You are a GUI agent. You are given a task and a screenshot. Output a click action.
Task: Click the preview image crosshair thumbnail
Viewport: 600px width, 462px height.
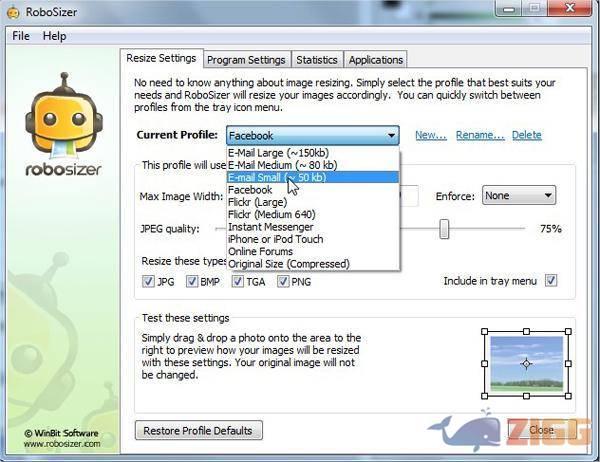click(x=526, y=364)
